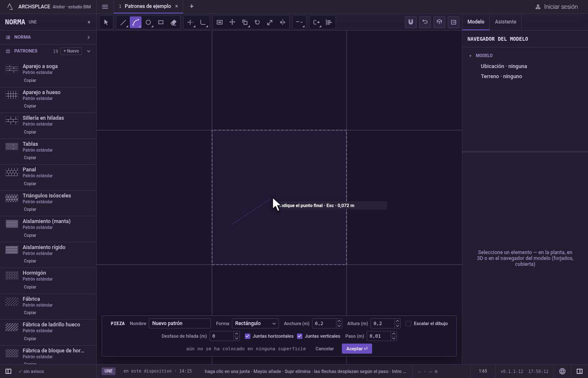Collapse the PATRONES section chevron
The height and width of the screenshot is (378, 588).
89,51
